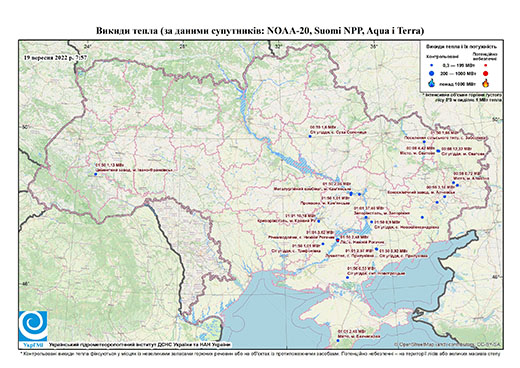Click the Прогулівка heat marker

click(376, 249)
